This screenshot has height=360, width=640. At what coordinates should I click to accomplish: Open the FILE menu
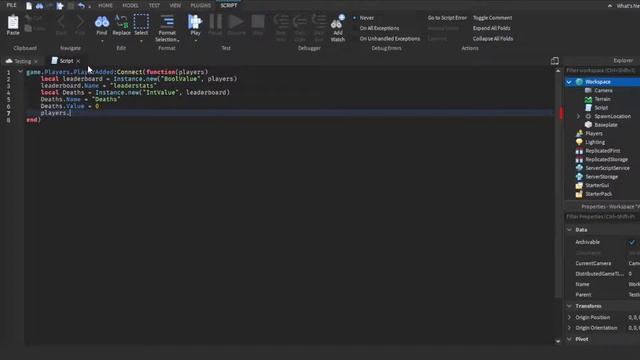11,5
